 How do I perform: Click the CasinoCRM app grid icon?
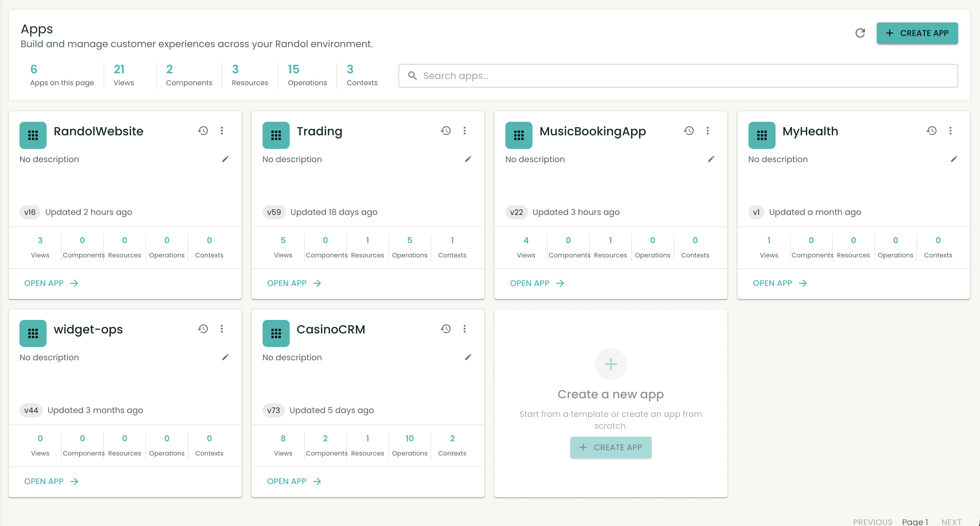(x=276, y=333)
